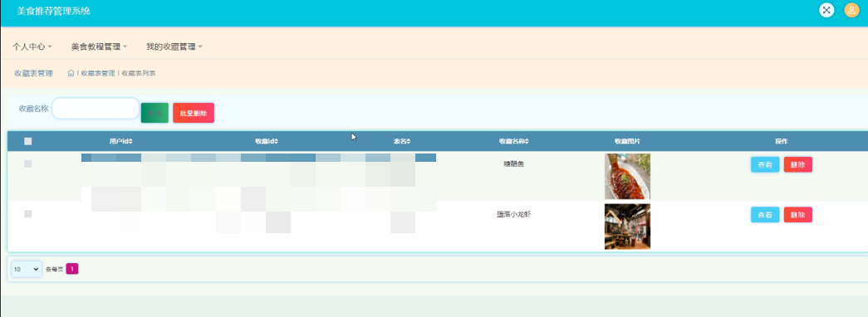Click the 收藏表列表 breadcrumb text
Image resolution: width=868 pixels, height=317 pixels.
point(139,73)
